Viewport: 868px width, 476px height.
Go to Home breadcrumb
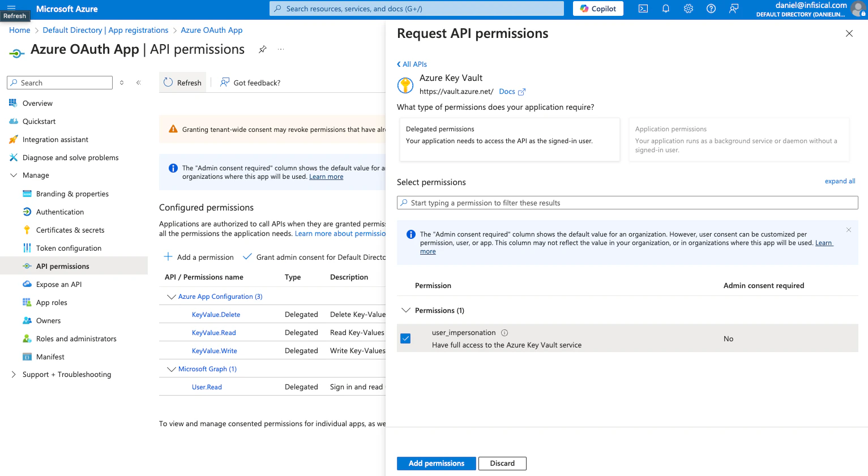[x=20, y=30]
